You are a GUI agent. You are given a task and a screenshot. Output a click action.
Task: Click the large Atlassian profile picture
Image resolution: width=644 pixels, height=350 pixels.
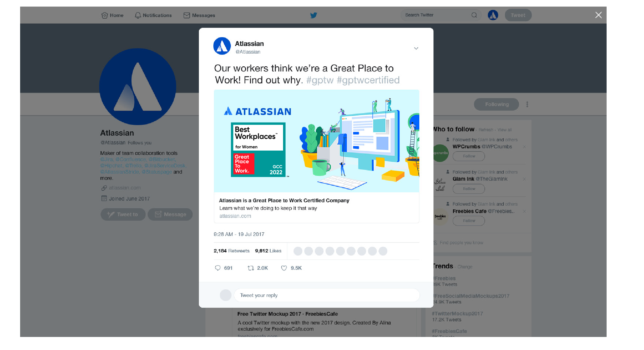coord(138,87)
